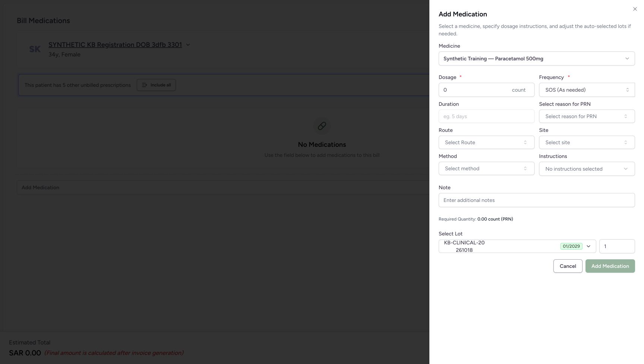This screenshot has width=644, height=364.
Task: Click the Note text field
Action: [536, 200]
